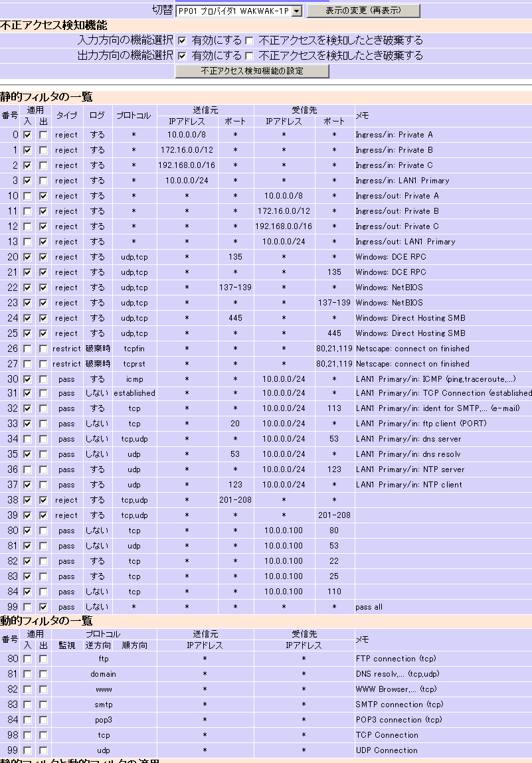
Task: Toggle 有効にする for 出力方向の機能選択
Action: click(182, 56)
